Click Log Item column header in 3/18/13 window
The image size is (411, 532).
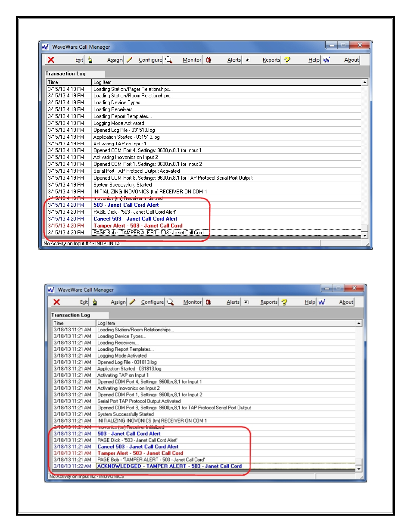[226, 323]
